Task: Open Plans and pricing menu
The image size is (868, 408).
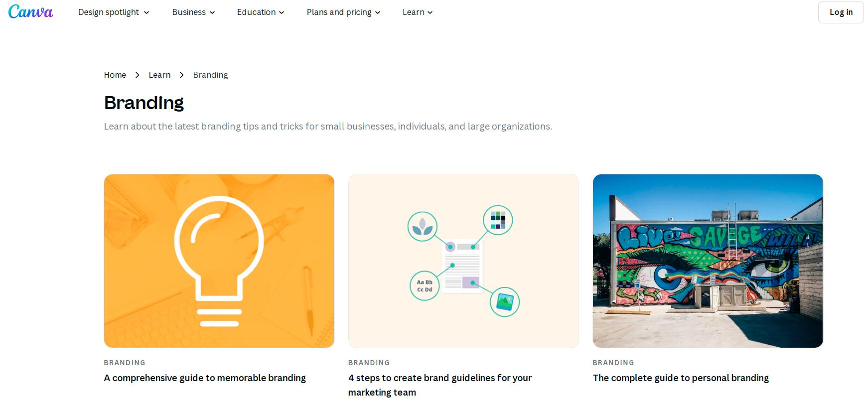Action: [x=343, y=12]
